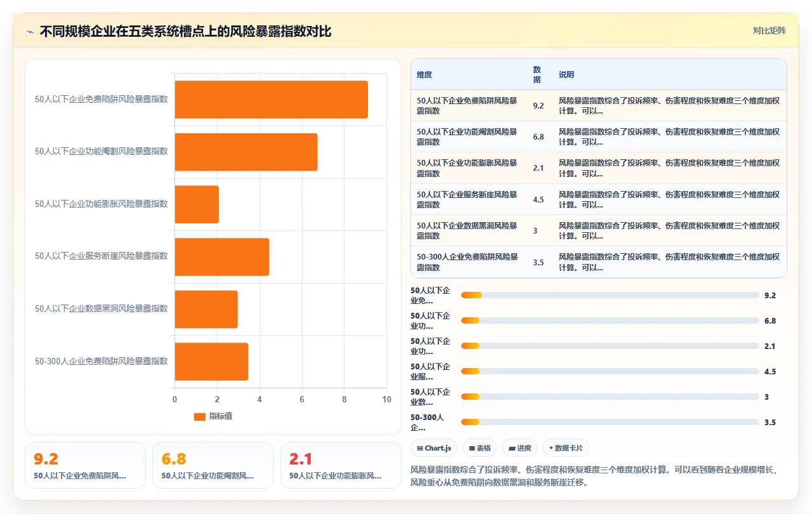Click table cell 50人以下企业功能阉割风险暴露指数

469,136
